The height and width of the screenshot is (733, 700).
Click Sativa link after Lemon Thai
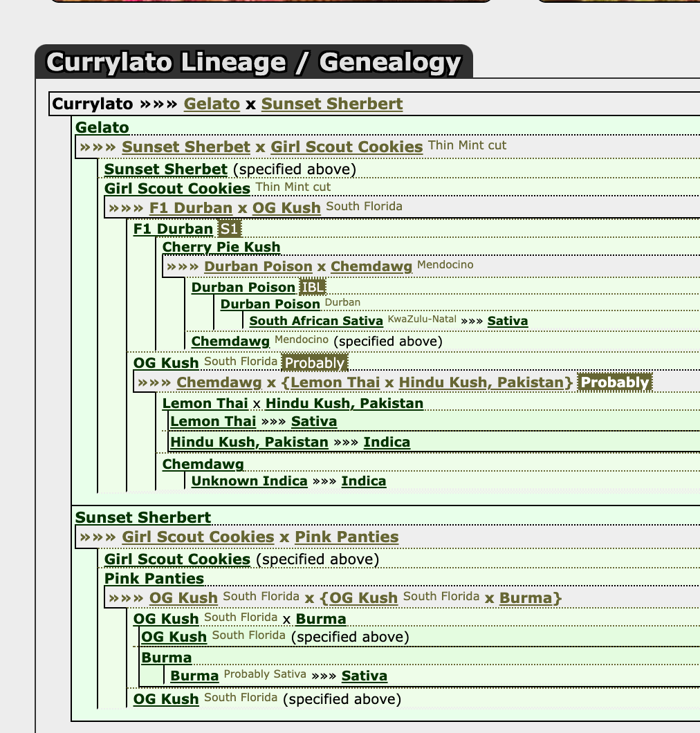[314, 422]
